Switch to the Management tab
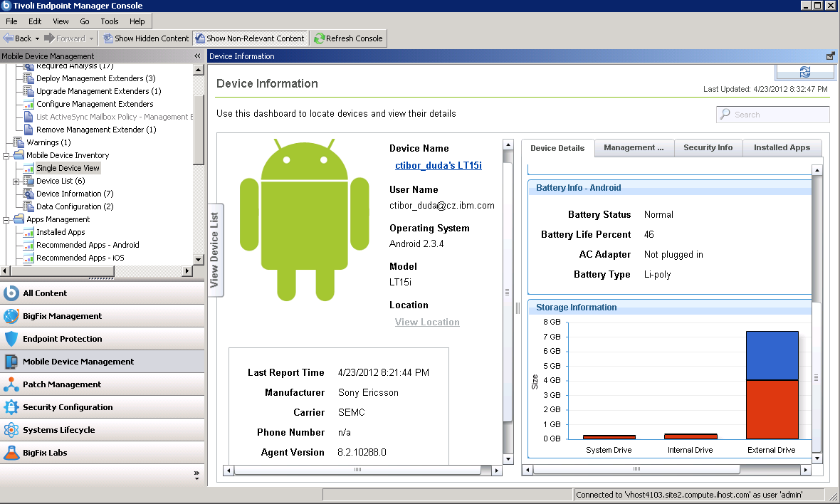 634,148
